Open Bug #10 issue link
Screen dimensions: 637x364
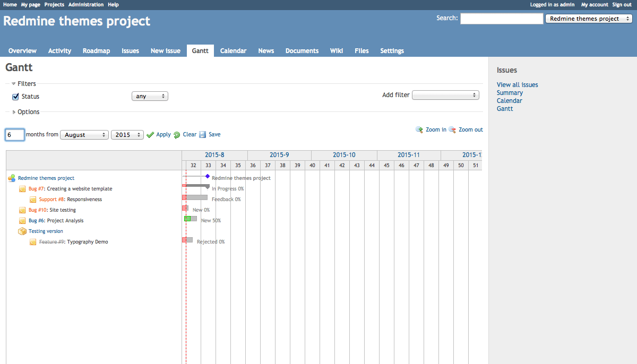[x=38, y=210]
